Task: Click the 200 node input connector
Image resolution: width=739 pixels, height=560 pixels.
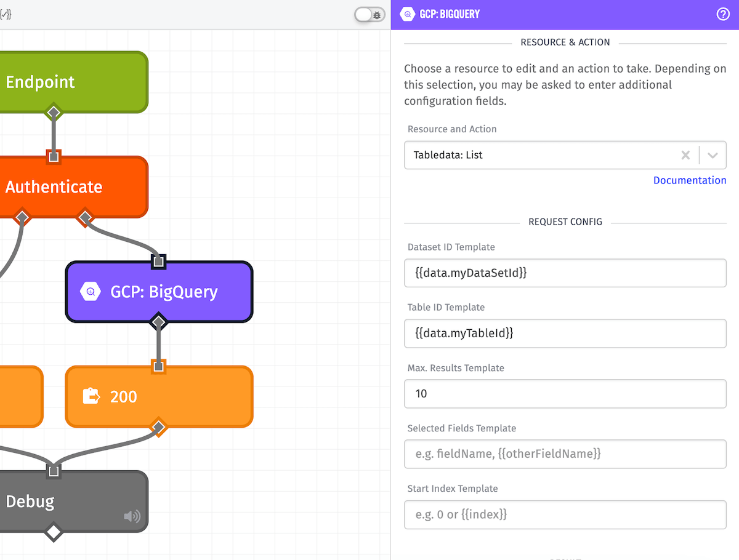Action: 159,366
